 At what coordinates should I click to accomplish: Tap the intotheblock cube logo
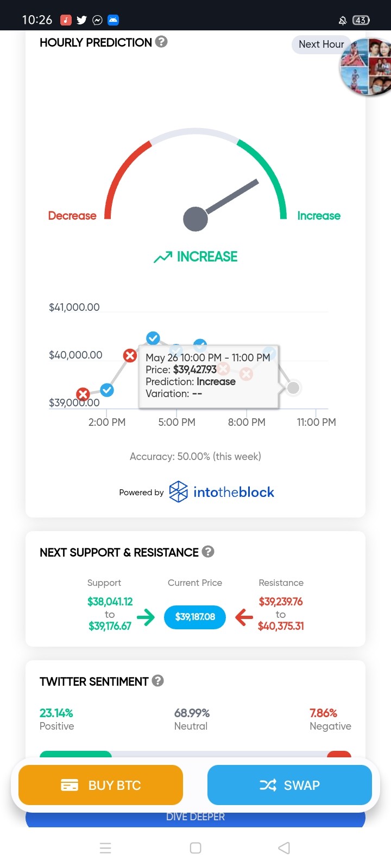coord(179,492)
